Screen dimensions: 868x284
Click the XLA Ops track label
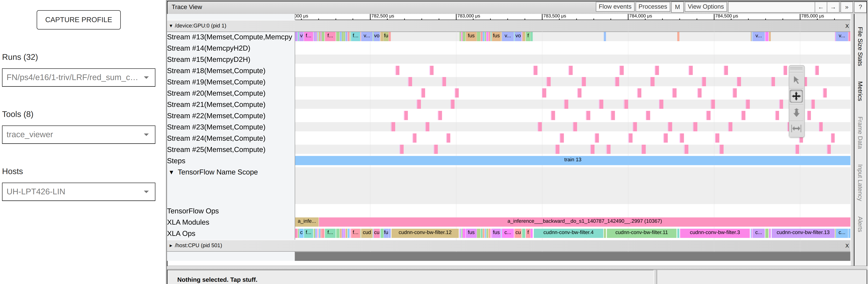click(x=181, y=234)
